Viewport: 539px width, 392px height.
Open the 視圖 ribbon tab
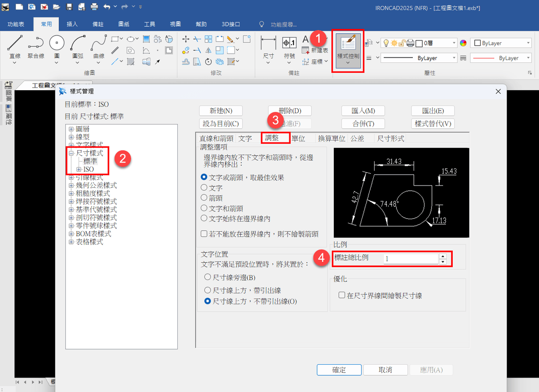(176, 24)
